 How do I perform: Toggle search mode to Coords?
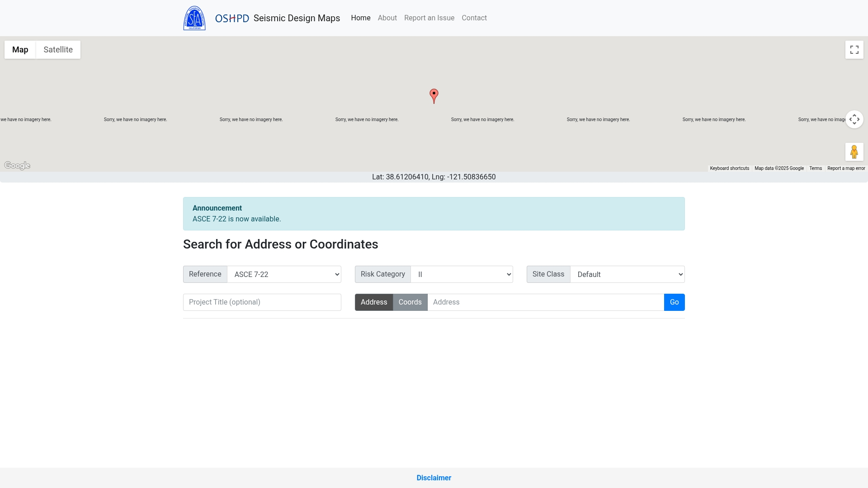pyautogui.click(x=410, y=302)
